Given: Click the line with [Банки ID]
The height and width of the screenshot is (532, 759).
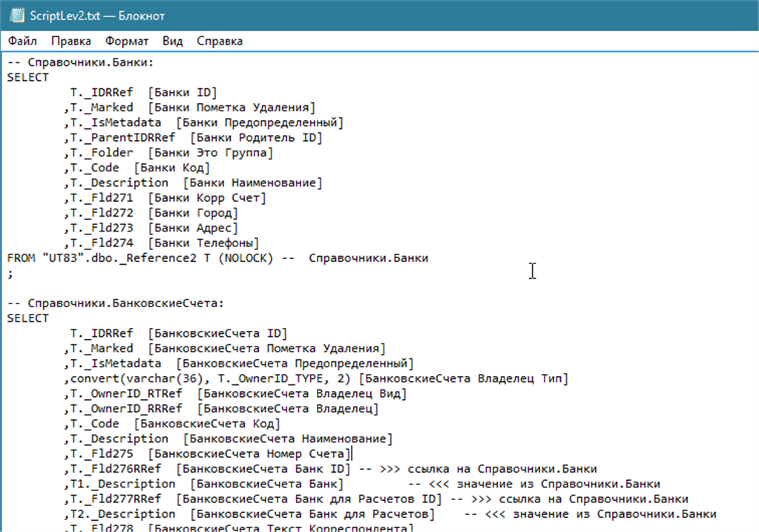Looking at the screenshot, I should coord(144,93).
